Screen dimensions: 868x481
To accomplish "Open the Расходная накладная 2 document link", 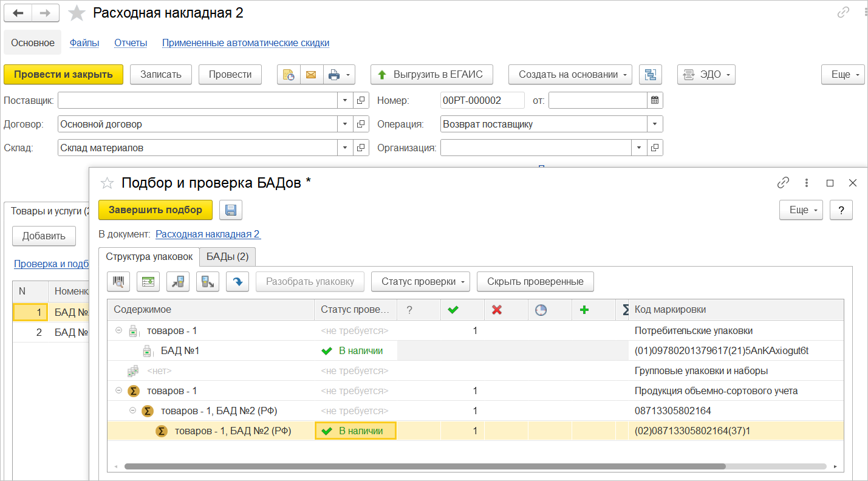I will pyautogui.click(x=208, y=234).
